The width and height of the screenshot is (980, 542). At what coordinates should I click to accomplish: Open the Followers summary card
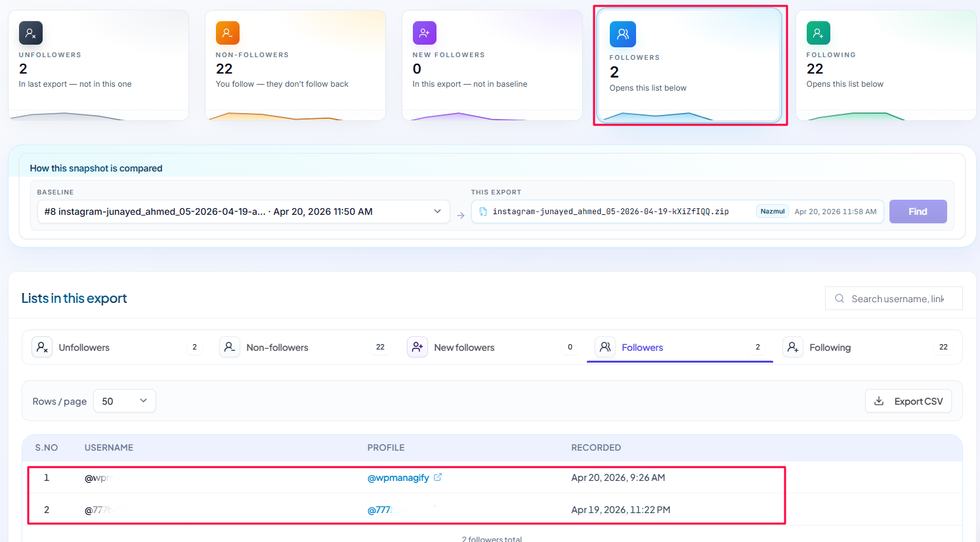(689, 66)
